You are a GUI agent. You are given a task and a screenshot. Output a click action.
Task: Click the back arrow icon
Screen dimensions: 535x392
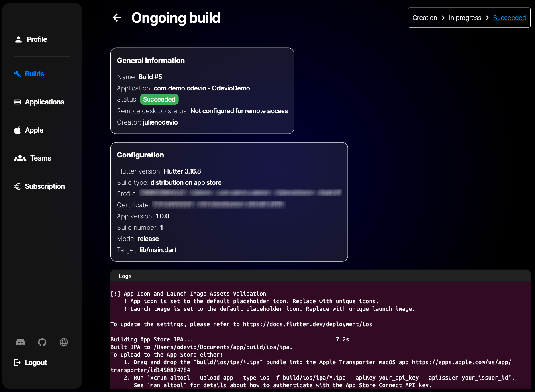click(x=117, y=18)
